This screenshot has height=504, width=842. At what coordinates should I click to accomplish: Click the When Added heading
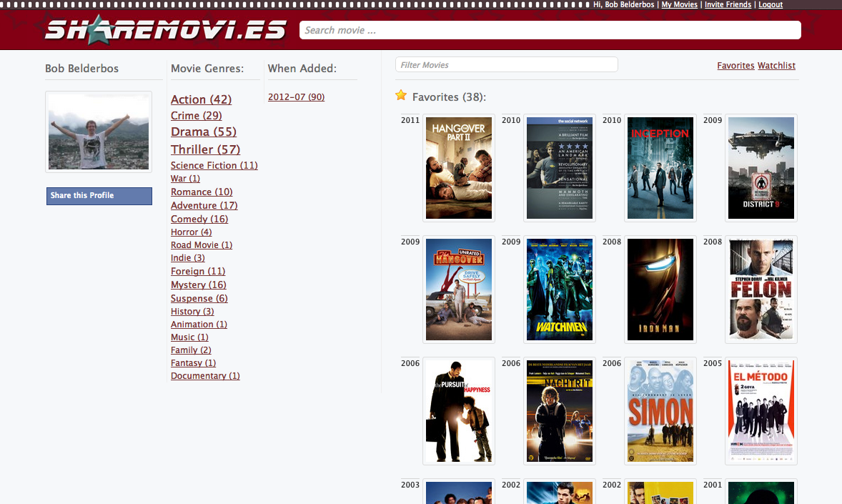pos(302,69)
